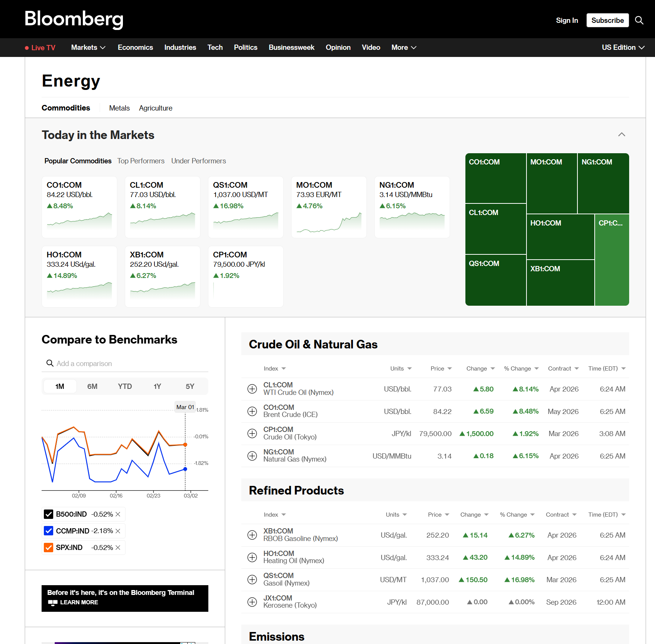
Task: Open the Metals commodities link
Action: [119, 108]
